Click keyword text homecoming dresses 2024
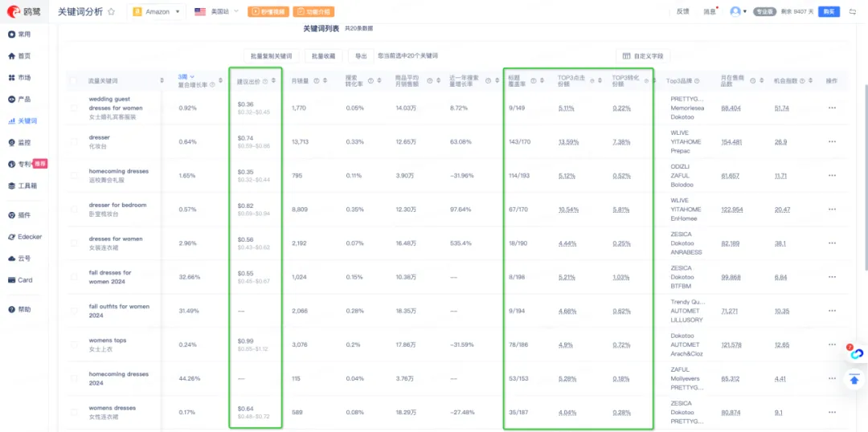Screen dimensions: 868x432 pyautogui.click(x=119, y=378)
